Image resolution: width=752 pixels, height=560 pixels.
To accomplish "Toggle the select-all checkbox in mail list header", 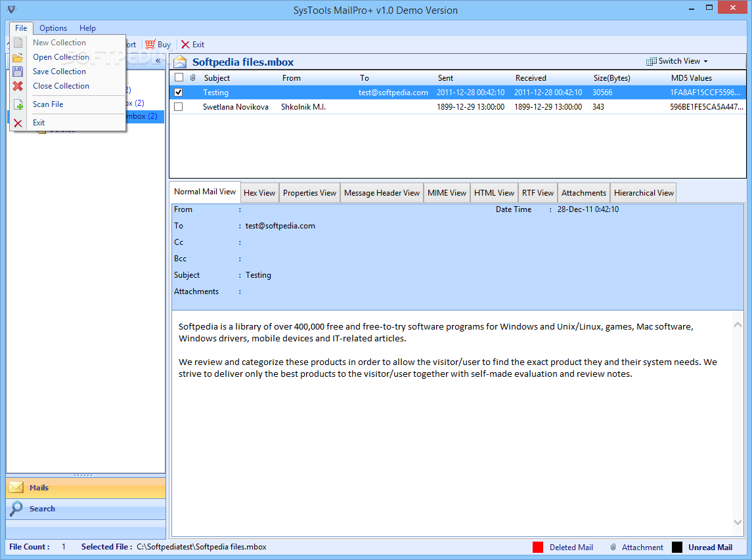I will point(179,77).
